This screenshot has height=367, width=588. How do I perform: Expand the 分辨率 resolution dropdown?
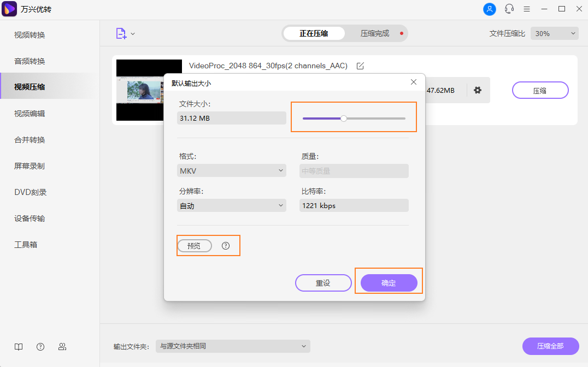(x=231, y=205)
